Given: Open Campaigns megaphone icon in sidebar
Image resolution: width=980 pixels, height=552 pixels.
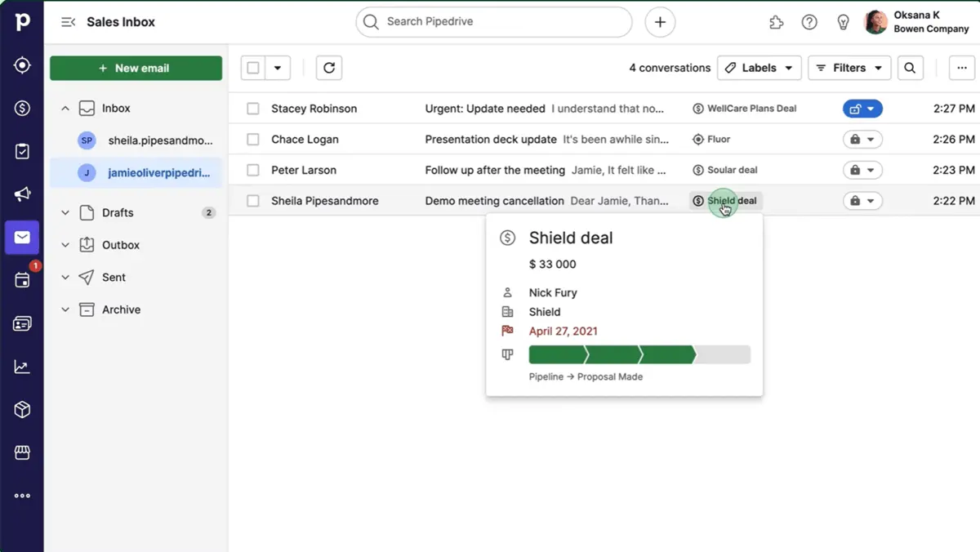Looking at the screenshot, I should tap(22, 194).
